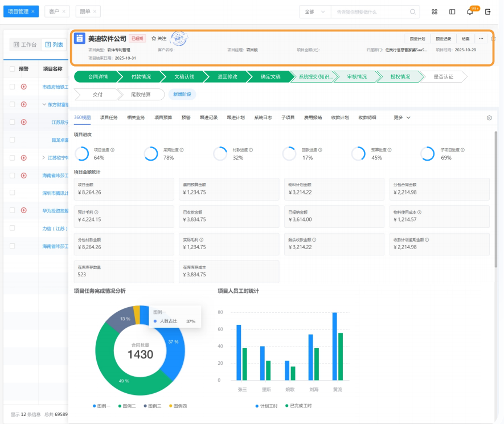Image resolution: width=504 pixels, height=424 pixels.
Task: Click the refresh icon beside header buttons
Action: [493, 39]
